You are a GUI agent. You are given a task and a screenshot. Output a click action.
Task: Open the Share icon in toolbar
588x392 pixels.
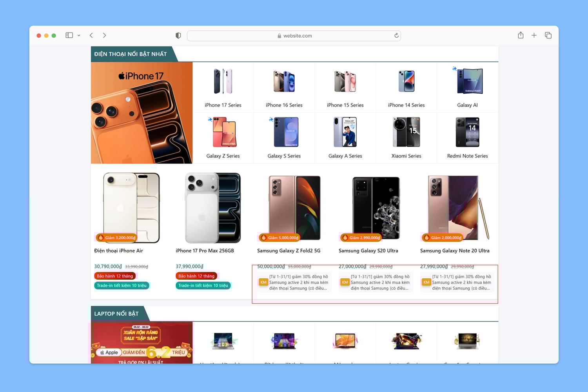(521, 35)
